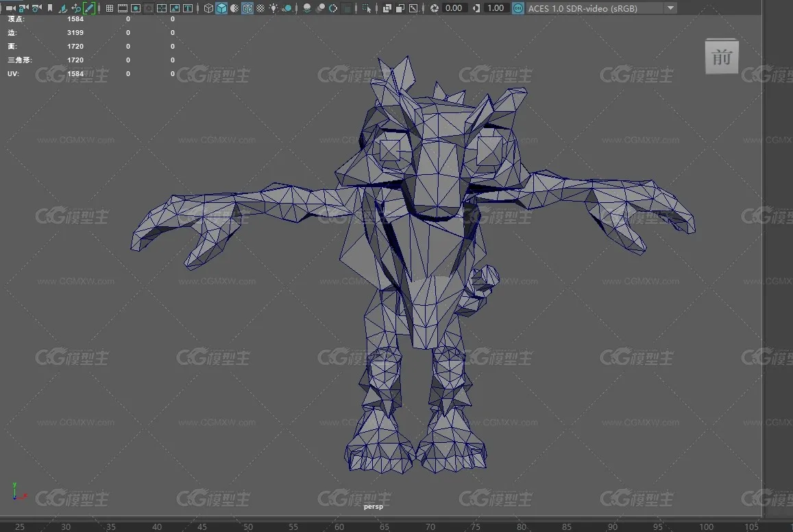Toggle 2D Pan/Zoom icon

[76, 8]
